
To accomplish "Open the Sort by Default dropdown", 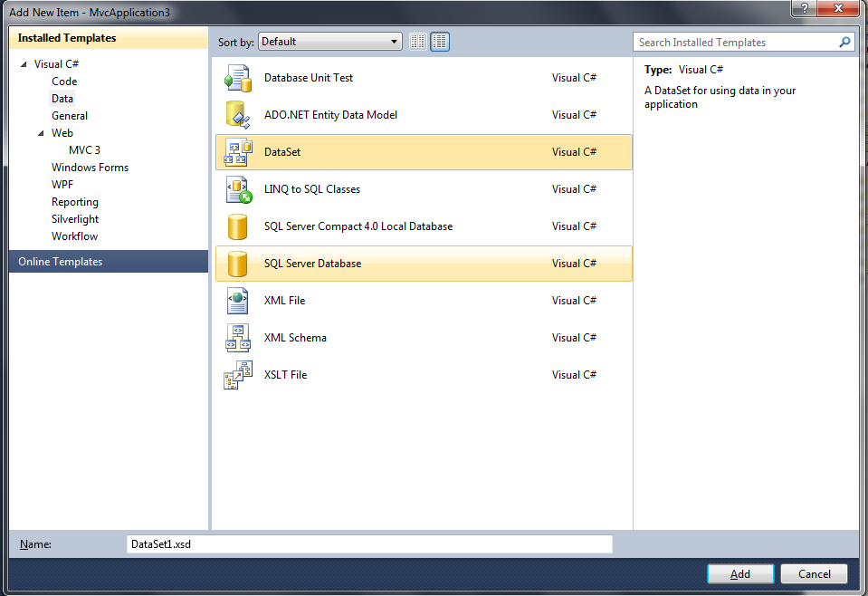I will pos(330,42).
